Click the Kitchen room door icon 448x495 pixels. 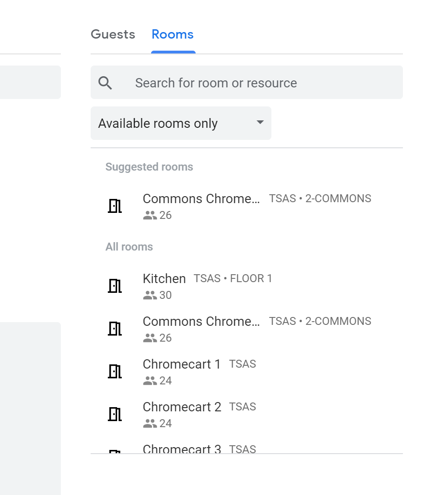pyautogui.click(x=114, y=286)
